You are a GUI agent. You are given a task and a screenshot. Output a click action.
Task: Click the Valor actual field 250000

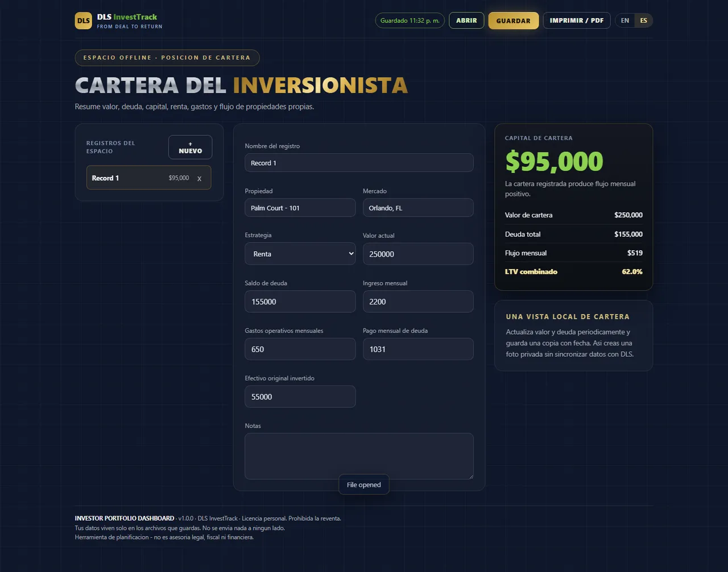tap(418, 254)
